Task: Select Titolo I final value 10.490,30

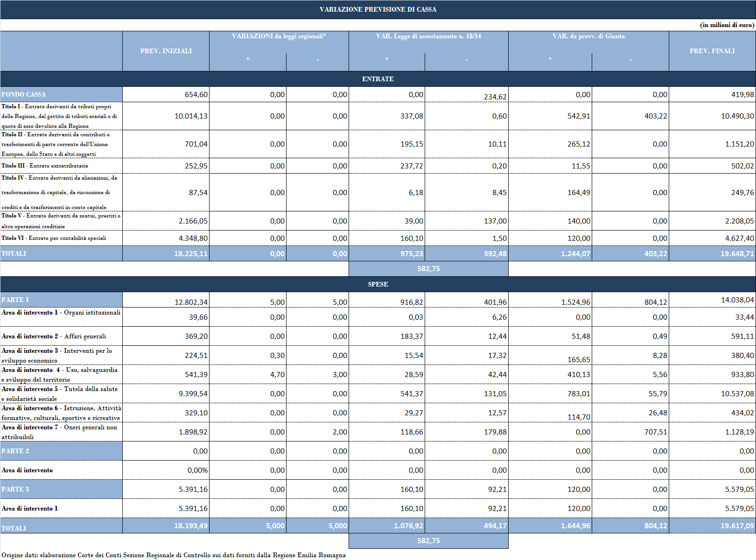Action: pos(737,116)
